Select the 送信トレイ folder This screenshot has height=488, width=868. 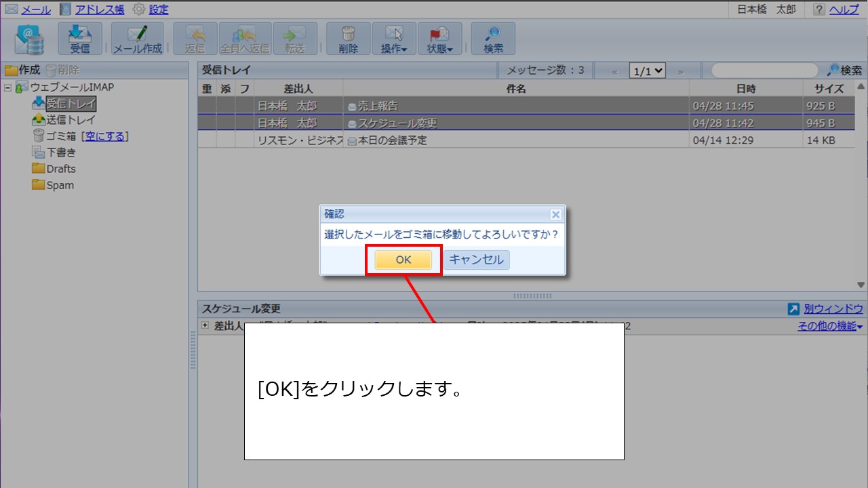point(71,120)
